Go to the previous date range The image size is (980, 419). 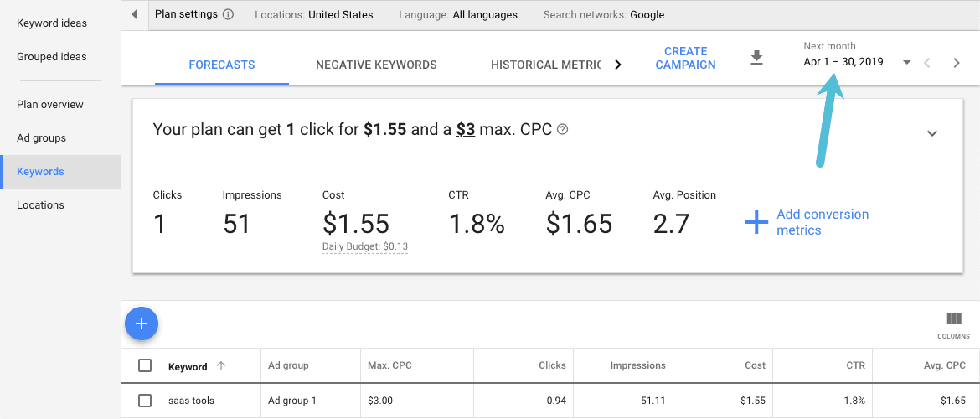pyautogui.click(x=927, y=63)
